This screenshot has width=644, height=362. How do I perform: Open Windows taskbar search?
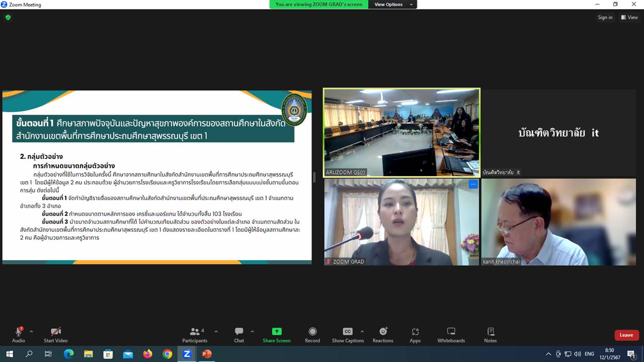click(29, 354)
